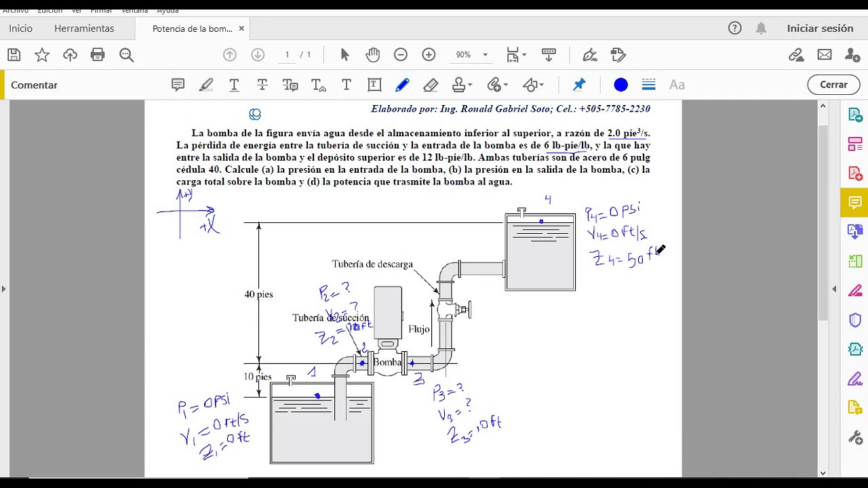Zoom out with the minus button
The width and height of the screenshot is (868, 488).
(x=401, y=55)
